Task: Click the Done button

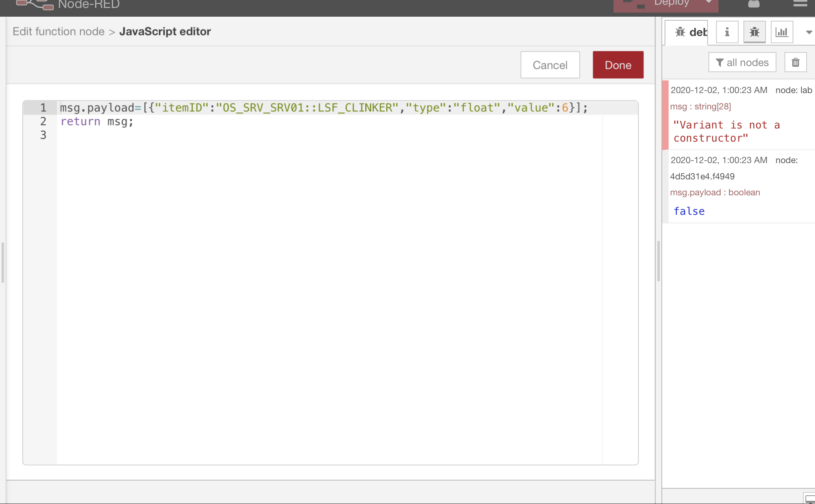Action: pyautogui.click(x=618, y=64)
